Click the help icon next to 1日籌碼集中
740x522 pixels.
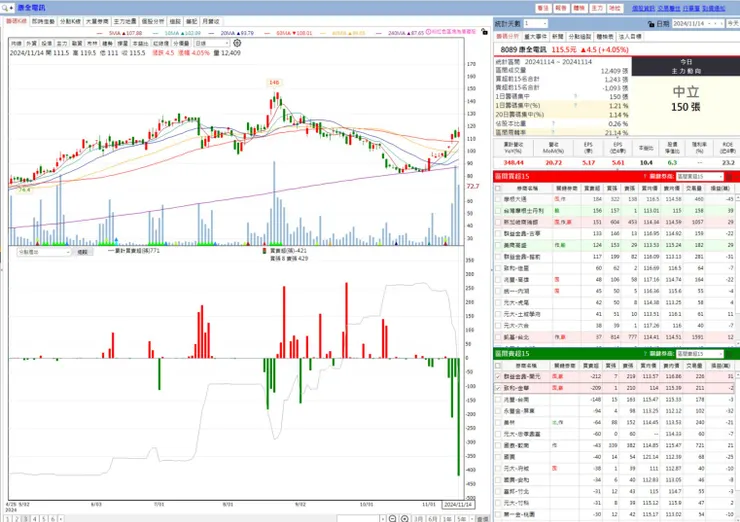pyautogui.click(x=575, y=96)
